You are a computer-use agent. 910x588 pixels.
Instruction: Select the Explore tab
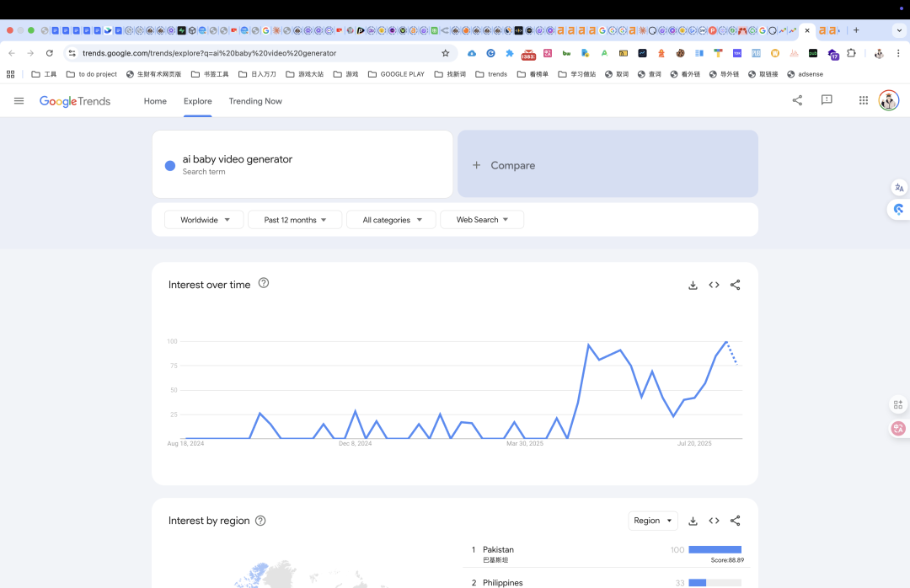[x=197, y=101]
